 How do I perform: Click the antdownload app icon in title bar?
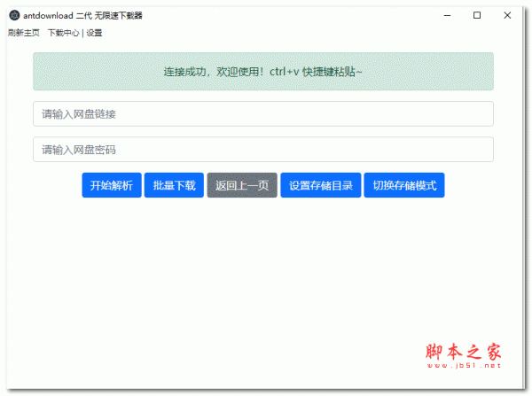[14, 15]
